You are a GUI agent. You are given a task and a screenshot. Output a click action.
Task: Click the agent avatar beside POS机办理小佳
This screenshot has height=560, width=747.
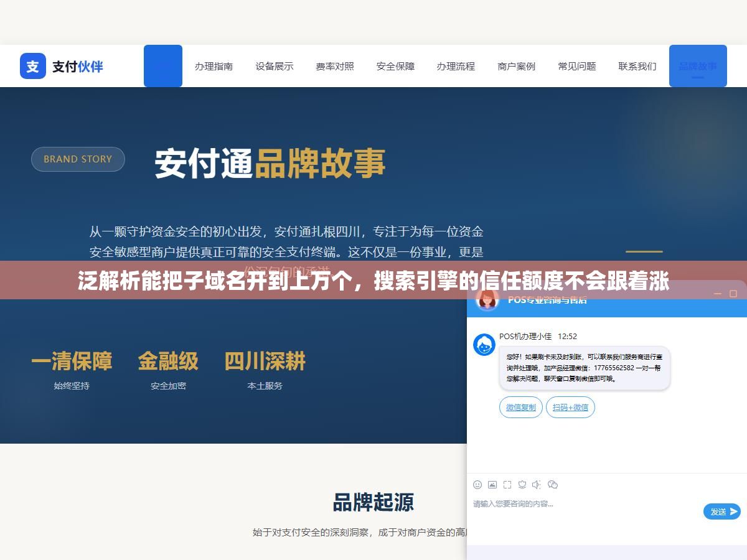(484, 345)
